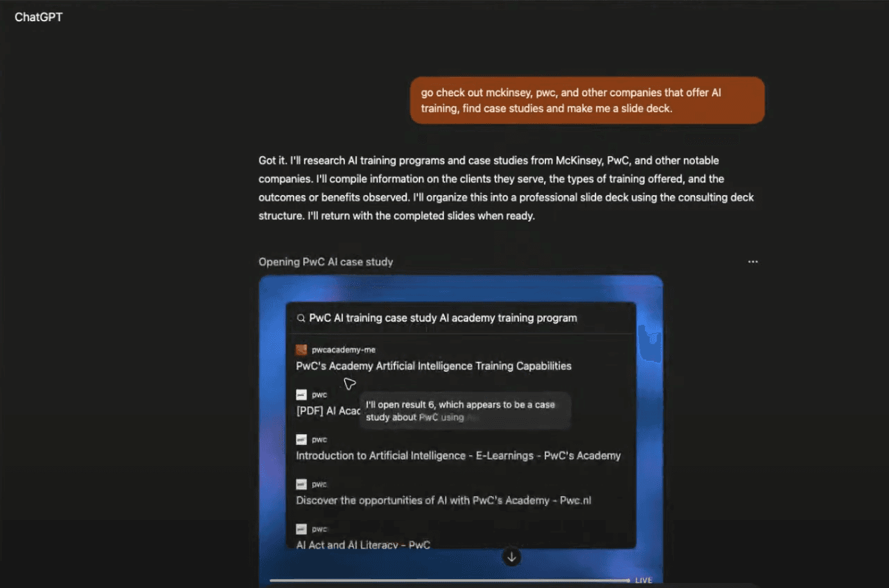Image resolution: width=889 pixels, height=588 pixels.
Task: Select the user's orange message bubble
Action: (x=586, y=100)
